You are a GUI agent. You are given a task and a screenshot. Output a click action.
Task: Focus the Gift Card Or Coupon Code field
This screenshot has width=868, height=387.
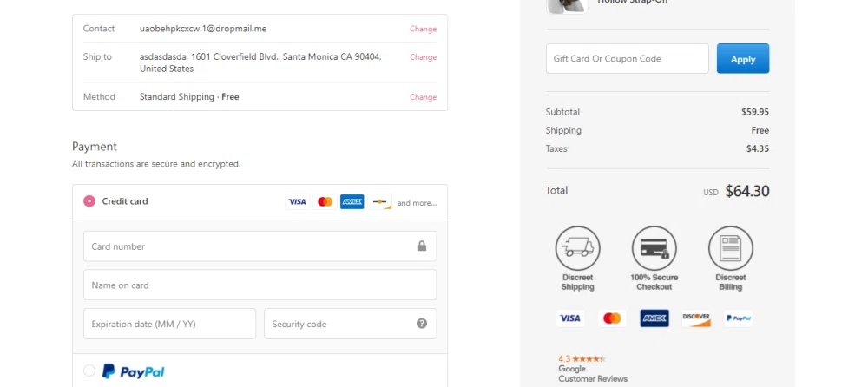coord(628,59)
